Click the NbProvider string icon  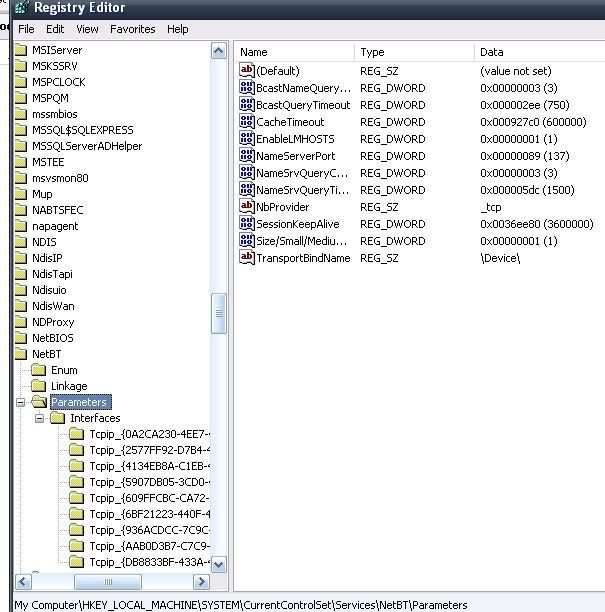[247, 206]
